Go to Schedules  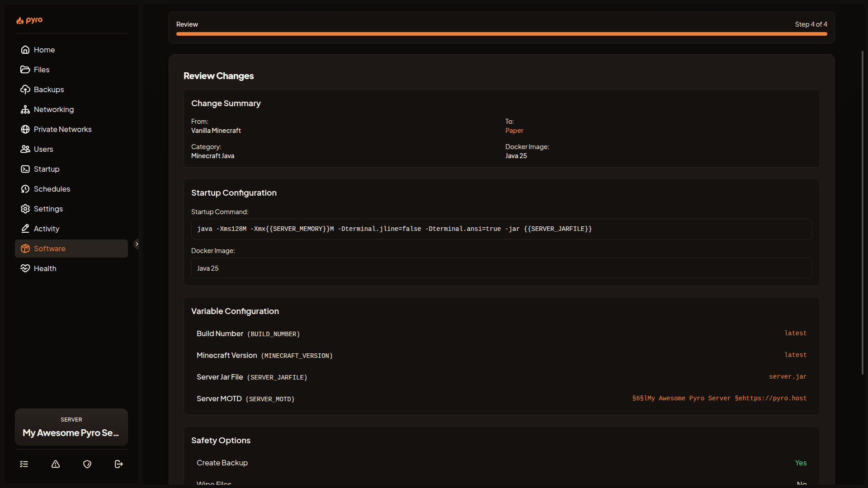tap(71, 189)
